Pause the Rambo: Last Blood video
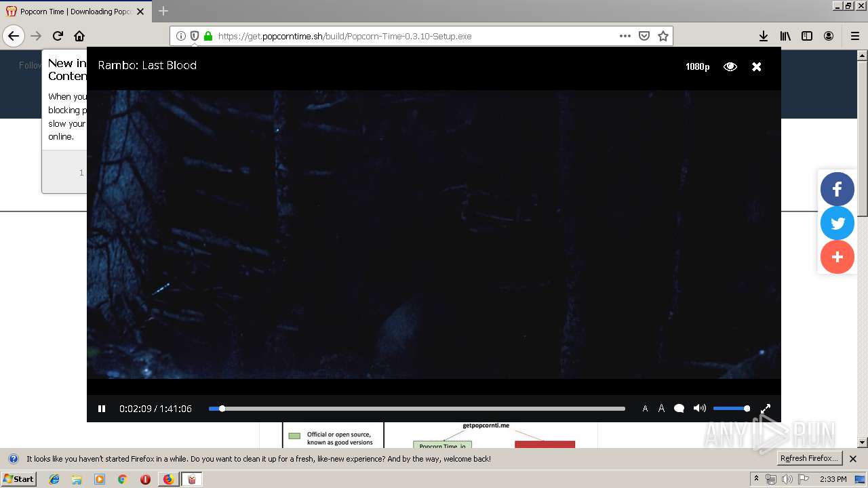868x488 pixels. pyautogui.click(x=102, y=409)
